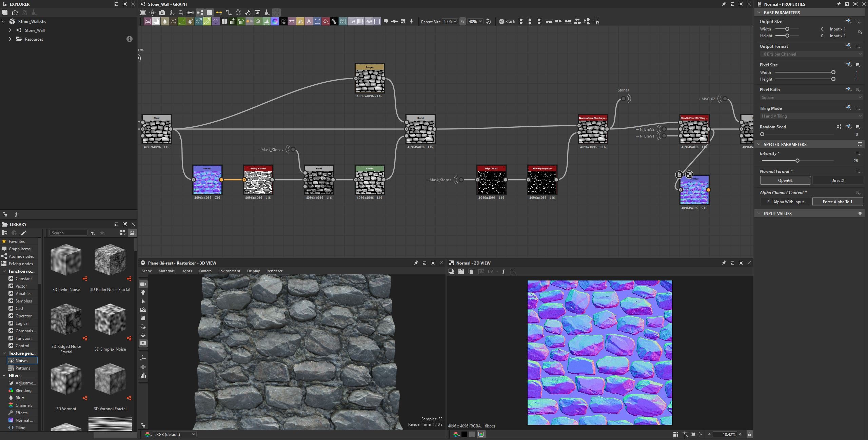Select DirectX normal format

(837, 180)
